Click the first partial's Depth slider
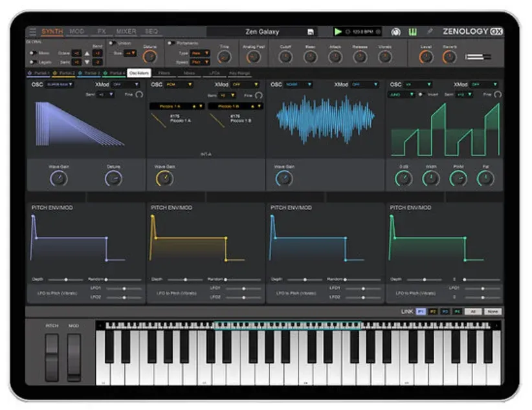Image resolution: width=532 pixels, height=410 pixels. click(x=65, y=279)
